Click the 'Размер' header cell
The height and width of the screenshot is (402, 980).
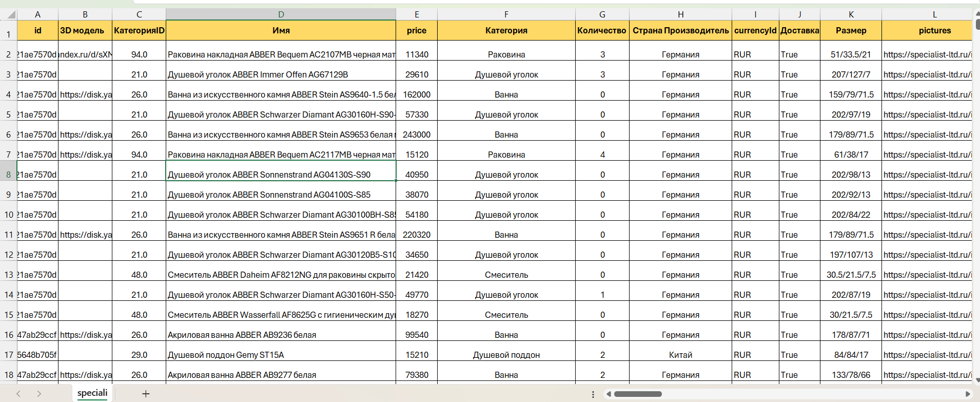[851, 30]
